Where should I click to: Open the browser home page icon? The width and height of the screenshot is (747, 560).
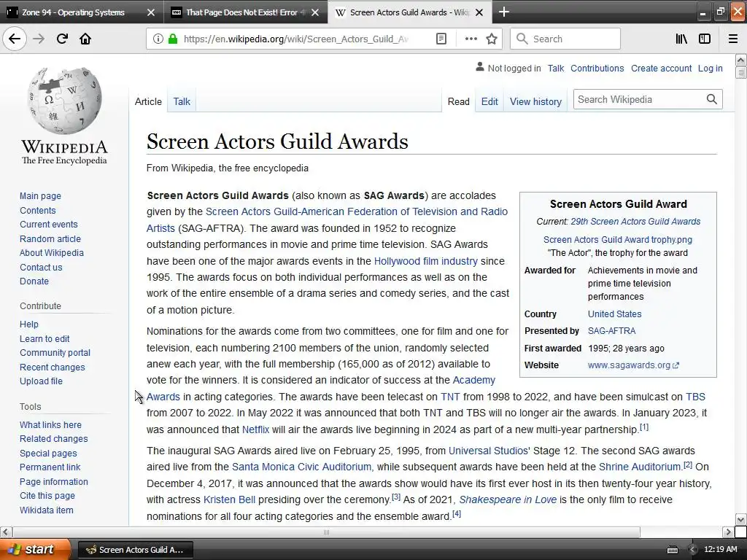[85, 39]
